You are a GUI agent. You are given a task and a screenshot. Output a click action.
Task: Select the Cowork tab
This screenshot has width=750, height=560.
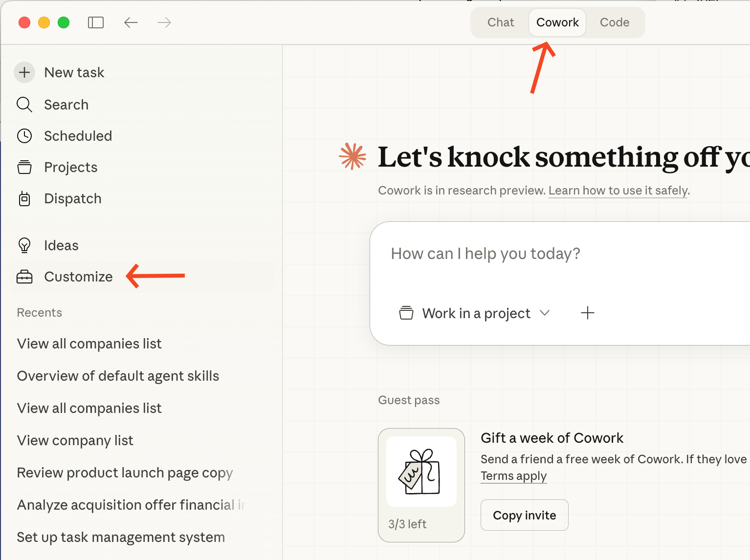pyautogui.click(x=557, y=22)
